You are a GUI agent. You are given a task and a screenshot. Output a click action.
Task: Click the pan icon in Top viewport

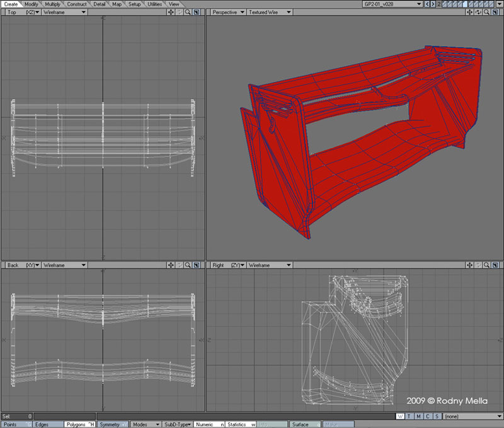[171, 13]
